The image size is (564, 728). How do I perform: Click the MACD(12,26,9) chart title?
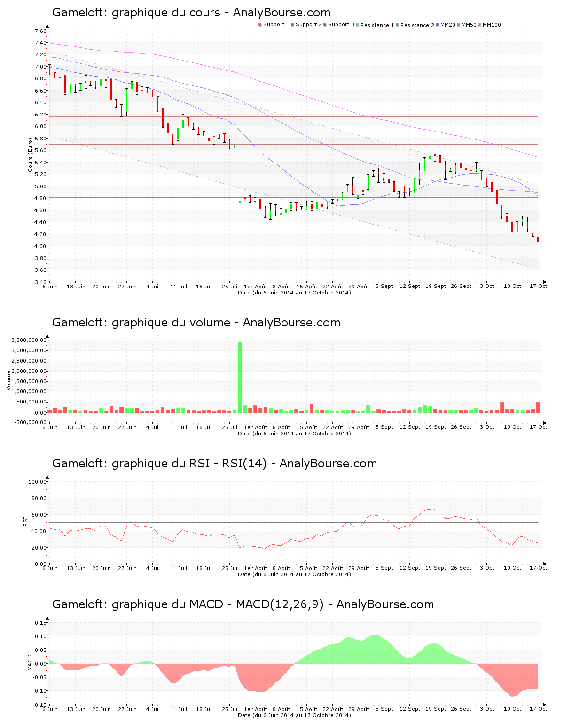tap(243, 604)
